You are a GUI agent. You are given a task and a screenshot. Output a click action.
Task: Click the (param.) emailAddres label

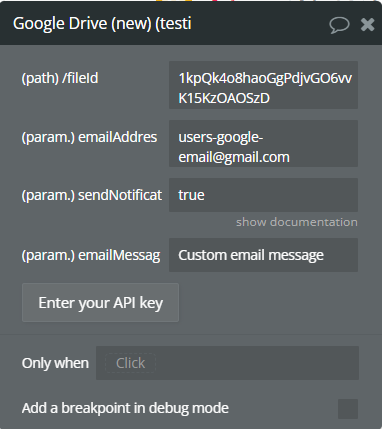pyautogui.click(x=89, y=137)
